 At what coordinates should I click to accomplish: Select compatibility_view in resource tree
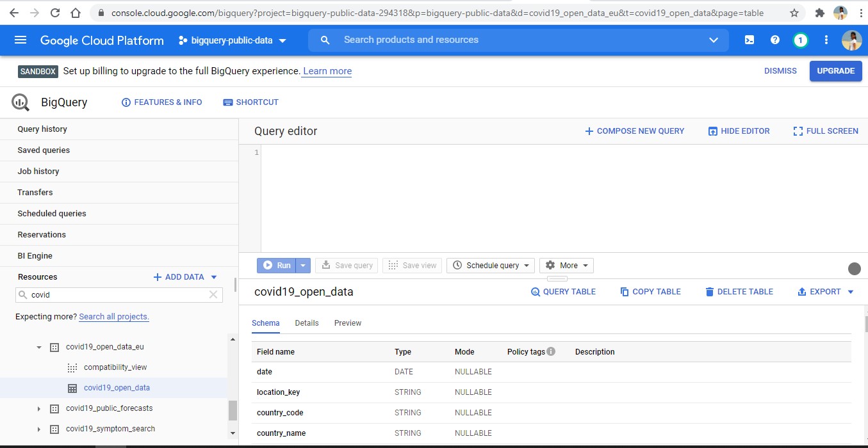(x=115, y=367)
